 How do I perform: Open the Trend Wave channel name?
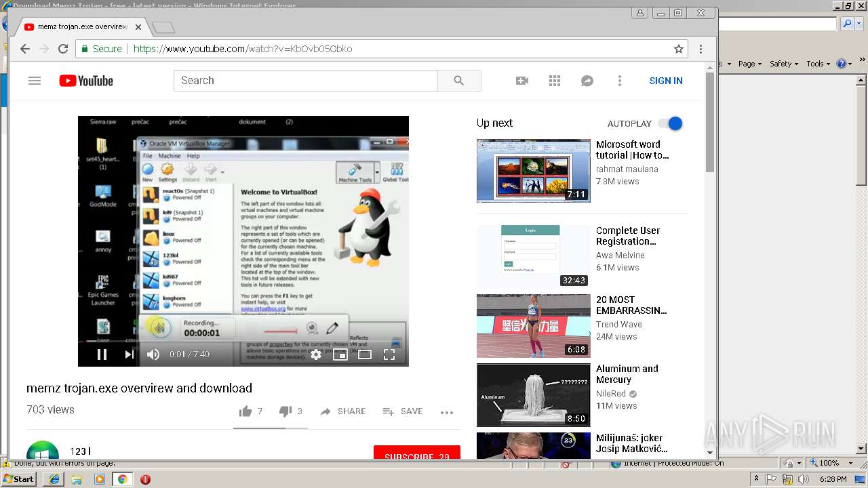coord(618,324)
